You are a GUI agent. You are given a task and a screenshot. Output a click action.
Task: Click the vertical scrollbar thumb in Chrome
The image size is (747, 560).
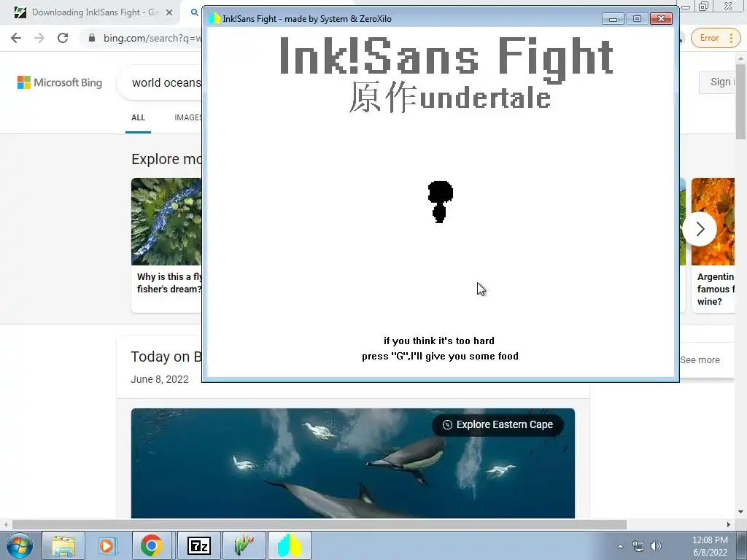click(741, 100)
